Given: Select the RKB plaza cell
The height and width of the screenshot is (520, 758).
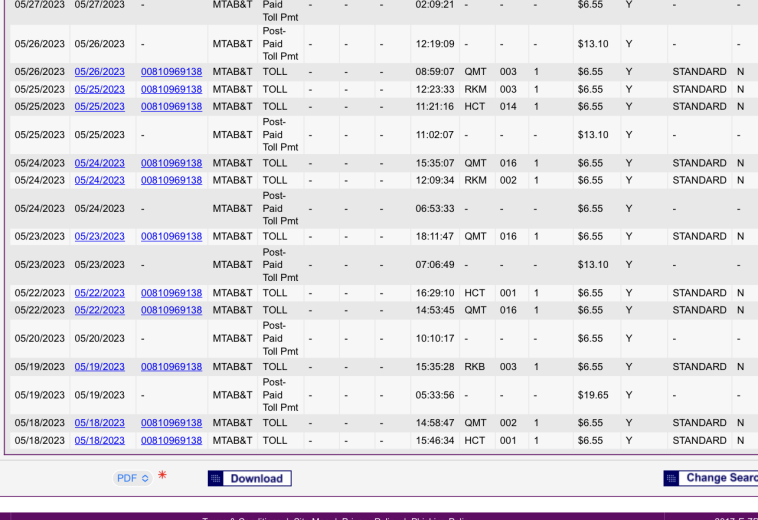Looking at the screenshot, I should point(475,367).
